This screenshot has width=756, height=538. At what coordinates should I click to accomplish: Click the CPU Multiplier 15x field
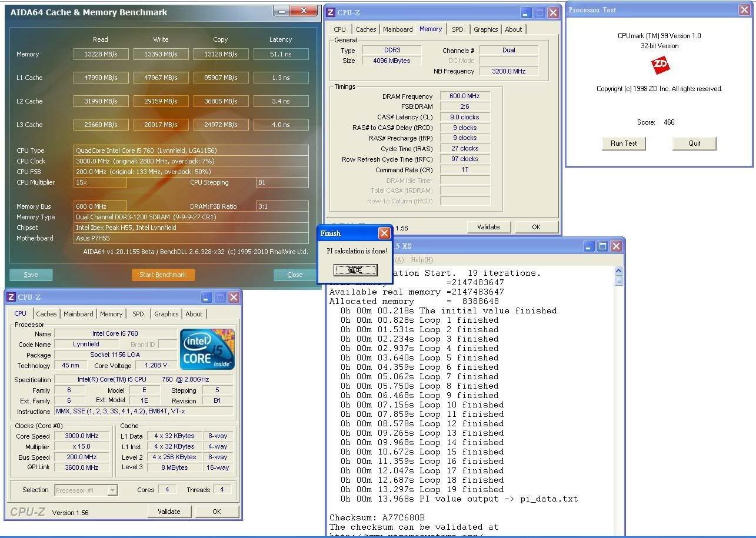pos(100,182)
